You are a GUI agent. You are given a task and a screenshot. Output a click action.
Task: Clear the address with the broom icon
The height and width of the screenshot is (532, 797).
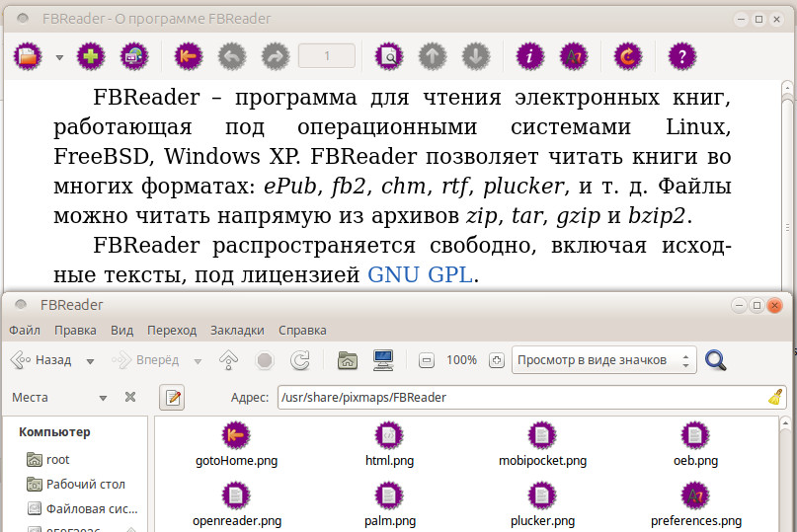tap(775, 397)
